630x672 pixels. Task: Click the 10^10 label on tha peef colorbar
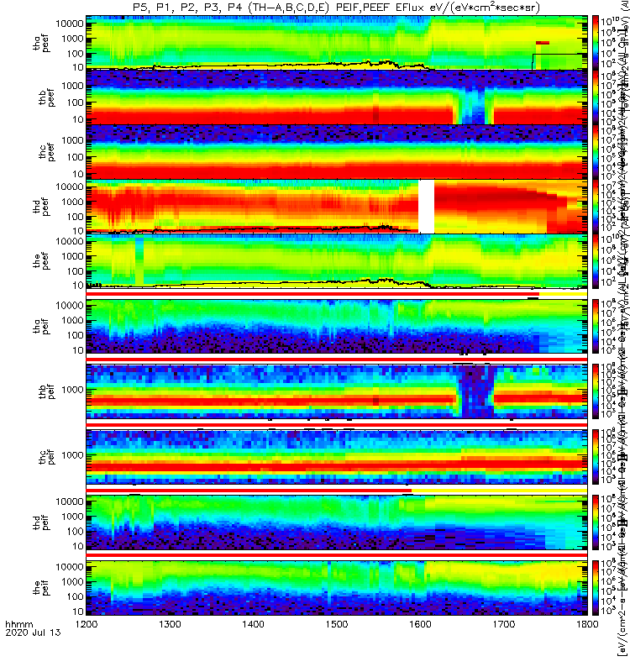pyautogui.click(x=610, y=22)
